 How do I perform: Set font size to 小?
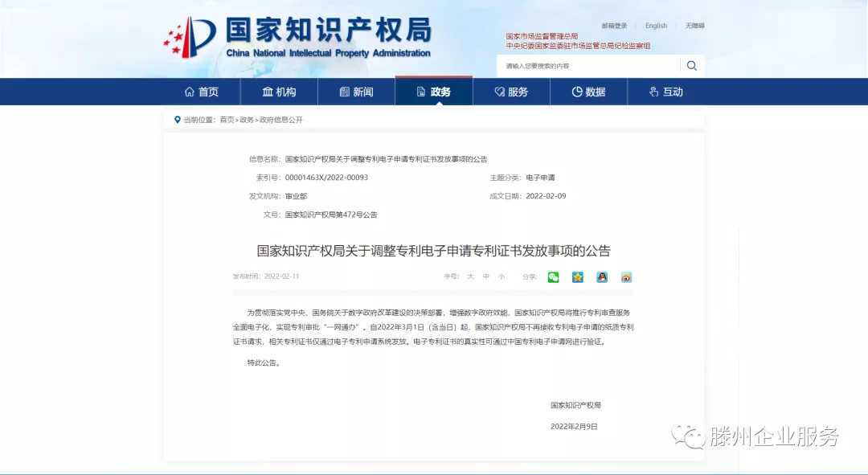502,276
